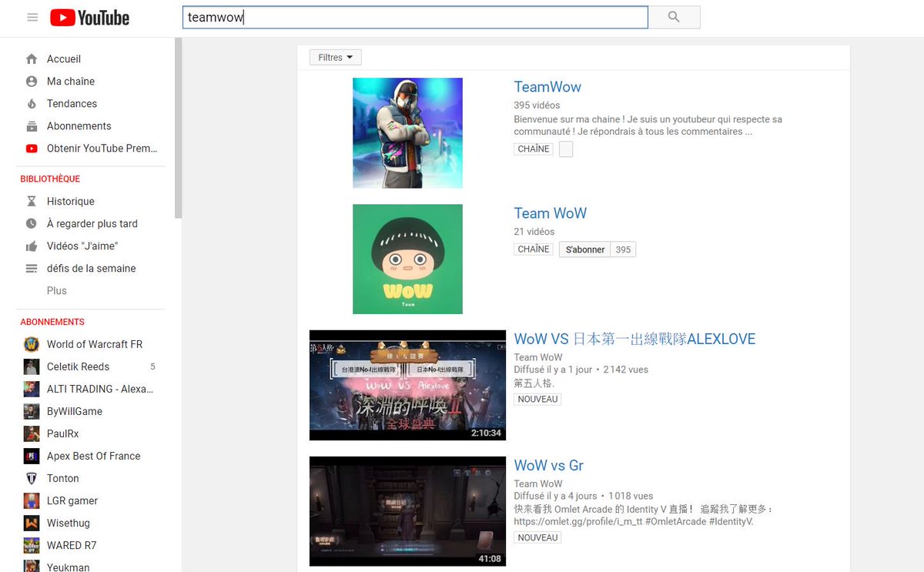Click the NOUVEAU badge under ALEXLOVE video
Image resolution: width=924 pixels, height=572 pixels.
tap(537, 399)
